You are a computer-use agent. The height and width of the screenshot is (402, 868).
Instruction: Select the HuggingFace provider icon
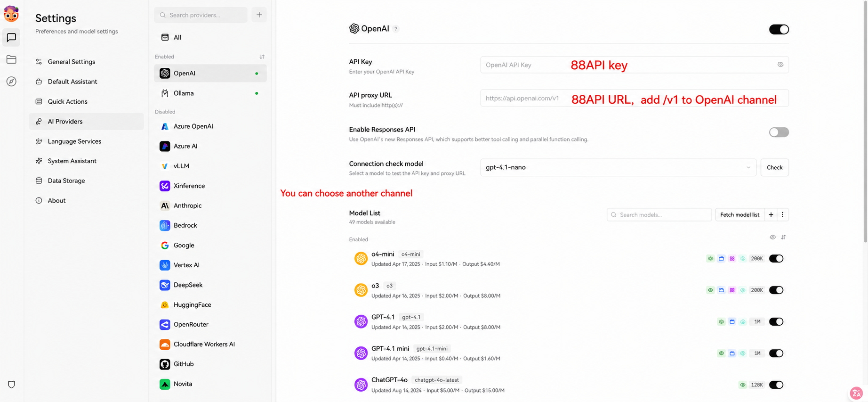click(x=165, y=304)
